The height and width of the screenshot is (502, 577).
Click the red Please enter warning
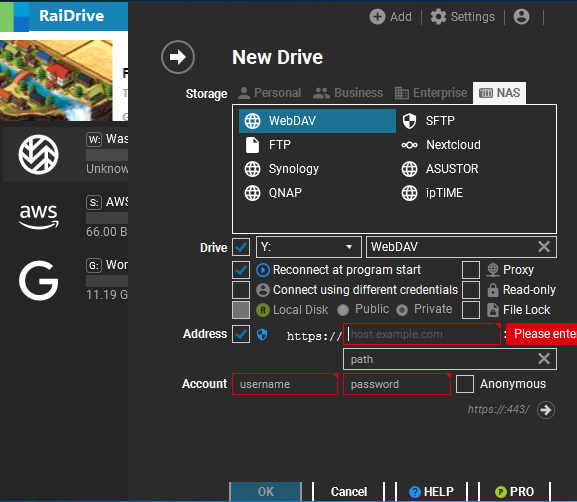click(541, 334)
